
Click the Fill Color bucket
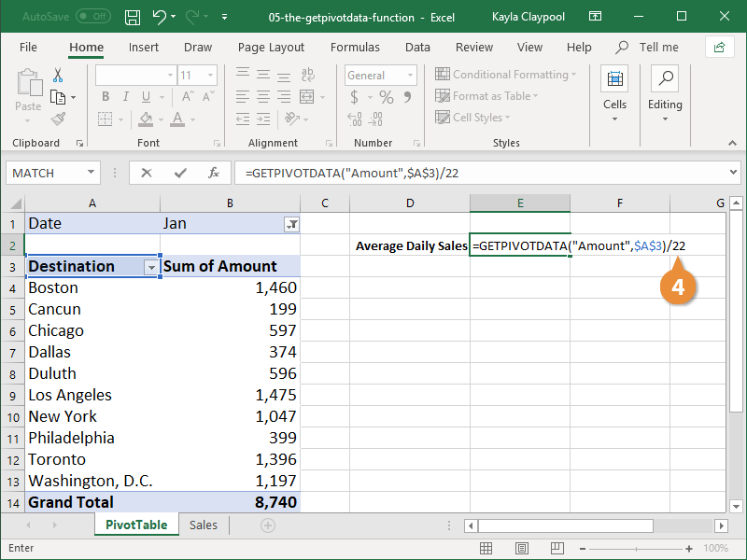pyautogui.click(x=146, y=119)
